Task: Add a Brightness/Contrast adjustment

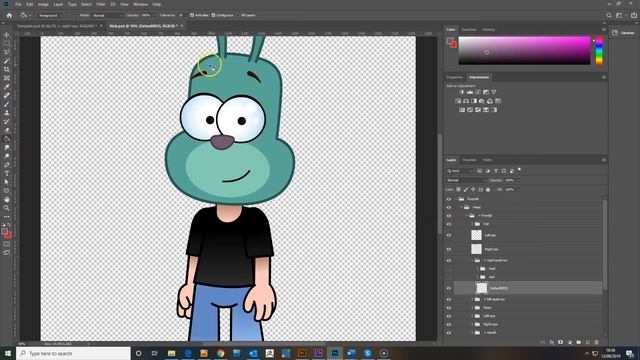Action: pyautogui.click(x=462, y=92)
